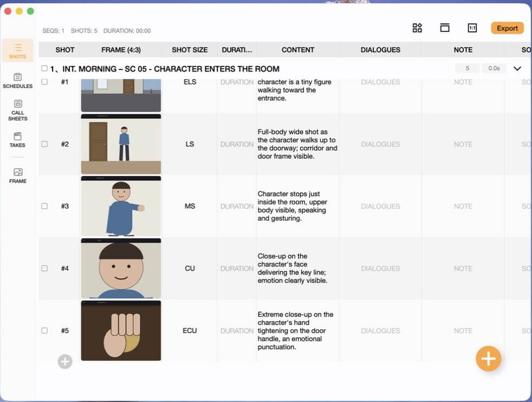The image size is (532, 402).
Task: Click the grey plus button below shot #5
Action: 65,361
